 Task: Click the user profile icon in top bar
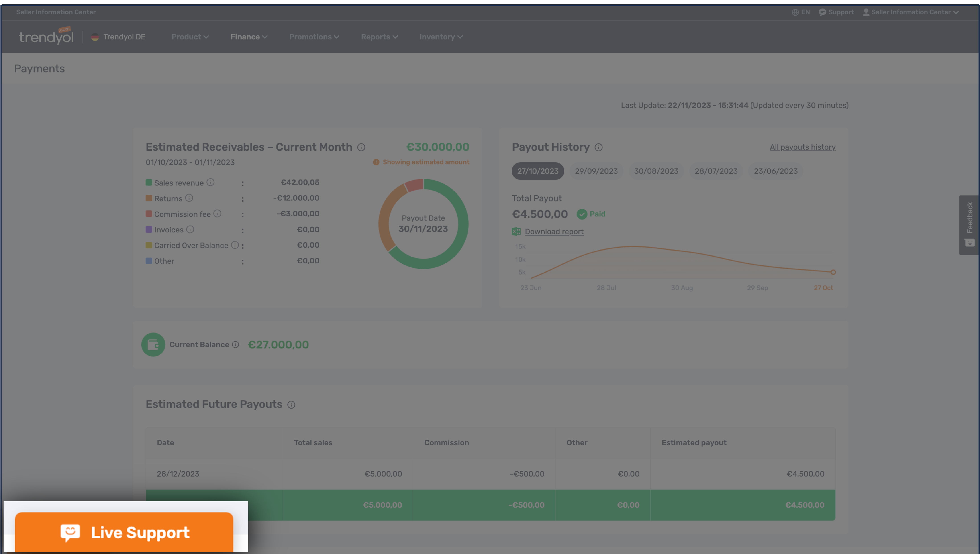[866, 12]
